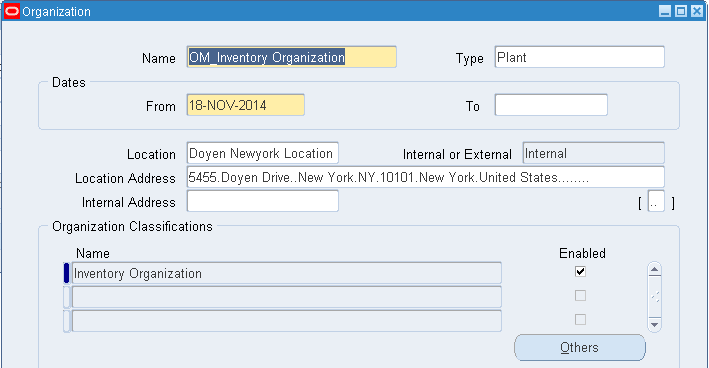709x368 pixels.
Task: Open the Others button
Action: tap(580, 348)
